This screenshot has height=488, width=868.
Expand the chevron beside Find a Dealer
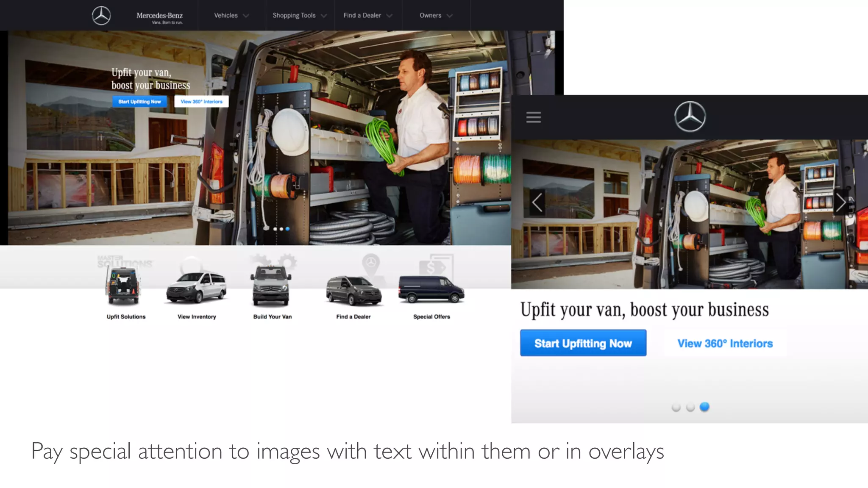(389, 16)
